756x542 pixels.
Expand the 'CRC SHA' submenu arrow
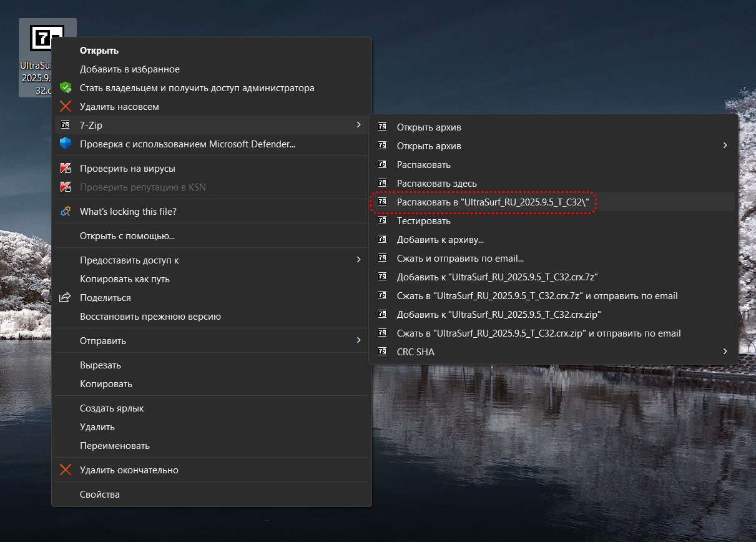click(x=725, y=352)
